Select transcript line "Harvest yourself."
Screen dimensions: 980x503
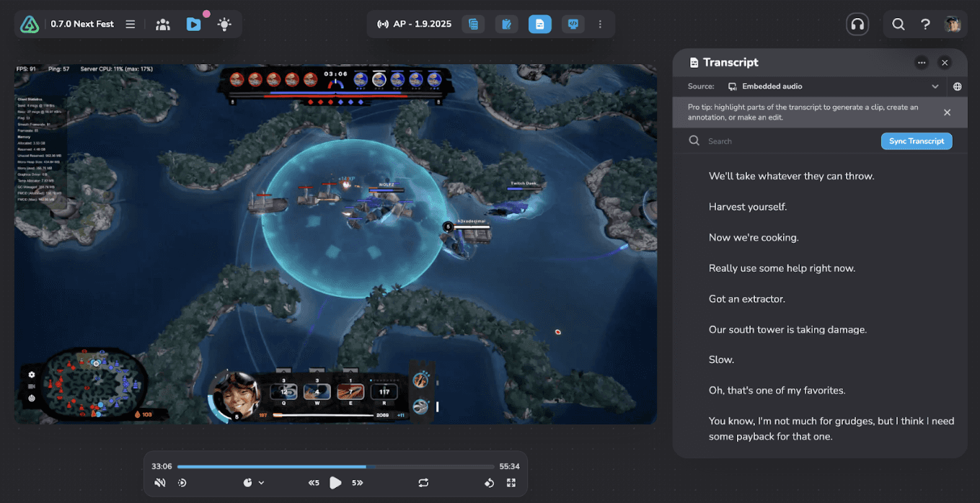pos(748,207)
